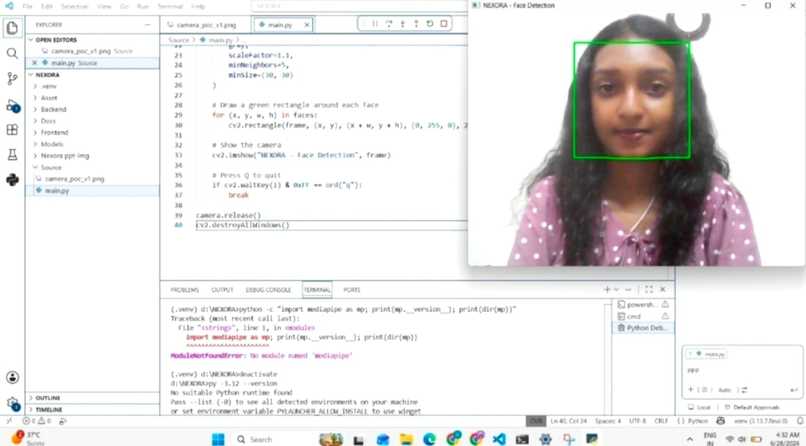Close the main.py editor tab
Screen dimensions: 806x446
point(307,25)
